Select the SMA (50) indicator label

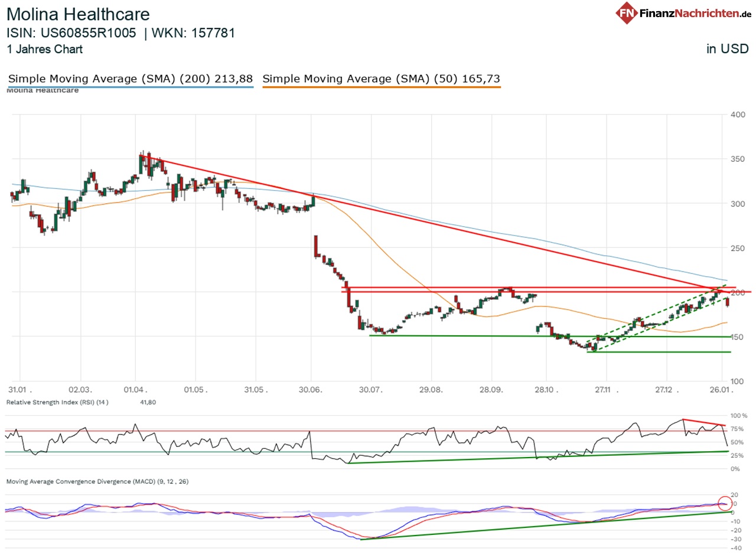point(381,79)
